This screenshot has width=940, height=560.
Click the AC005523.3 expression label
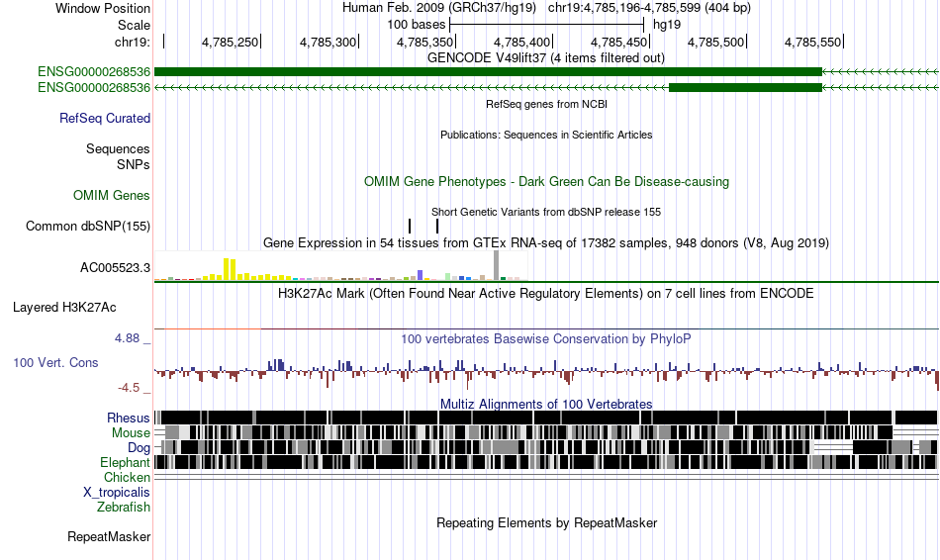point(115,267)
